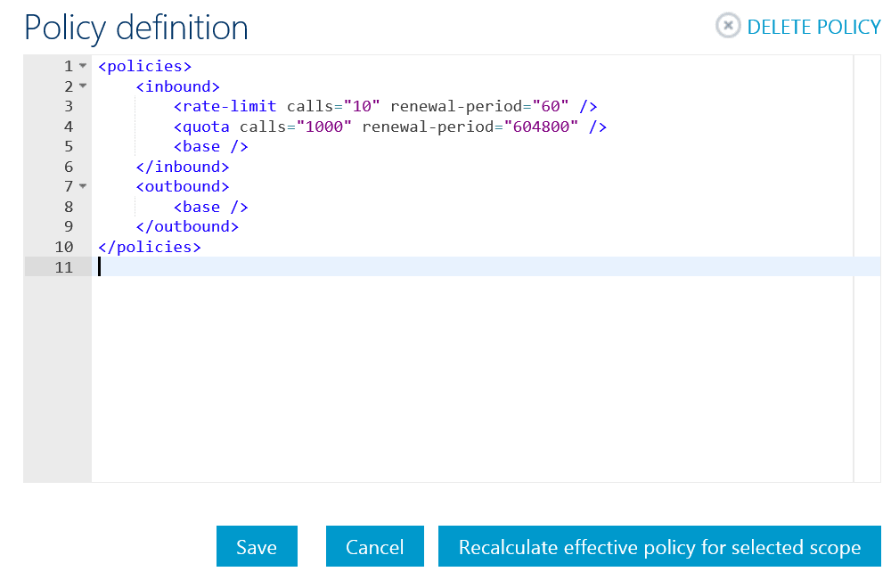Click the base tag inside inbound section

pyautogui.click(x=211, y=147)
